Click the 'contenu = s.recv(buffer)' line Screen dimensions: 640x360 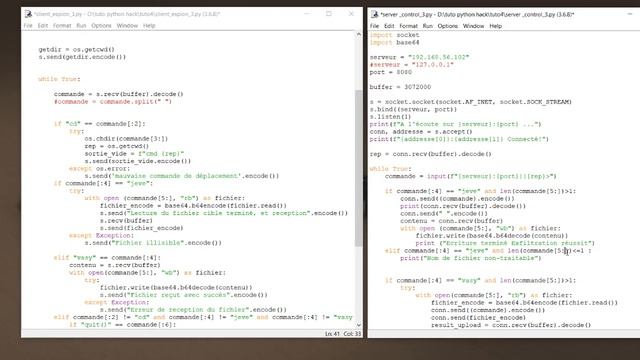coord(115,265)
